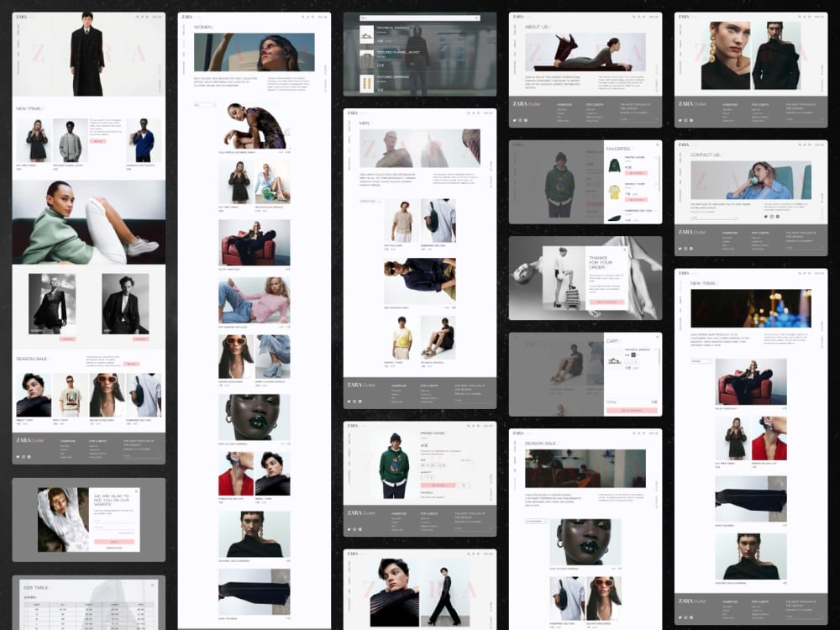
Task: Click pink button under Women photo on homepage
Action: click(67, 339)
